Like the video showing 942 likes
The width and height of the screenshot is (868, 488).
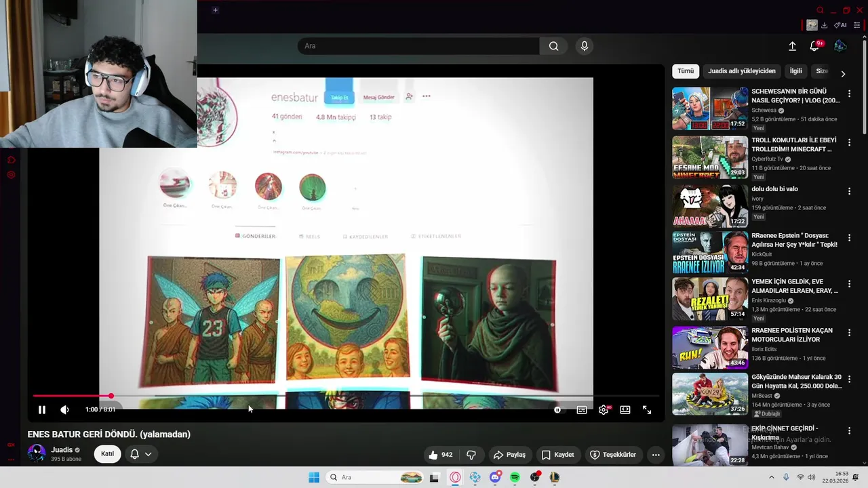[441, 455]
